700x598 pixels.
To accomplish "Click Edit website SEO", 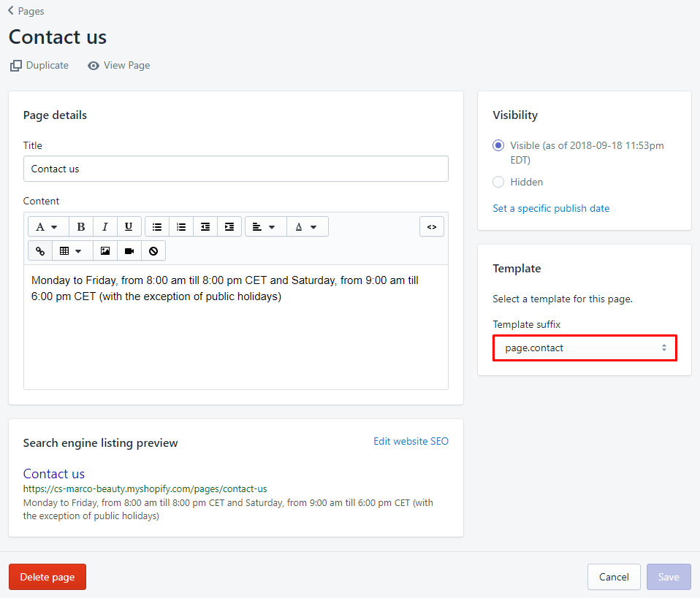I will (x=411, y=441).
